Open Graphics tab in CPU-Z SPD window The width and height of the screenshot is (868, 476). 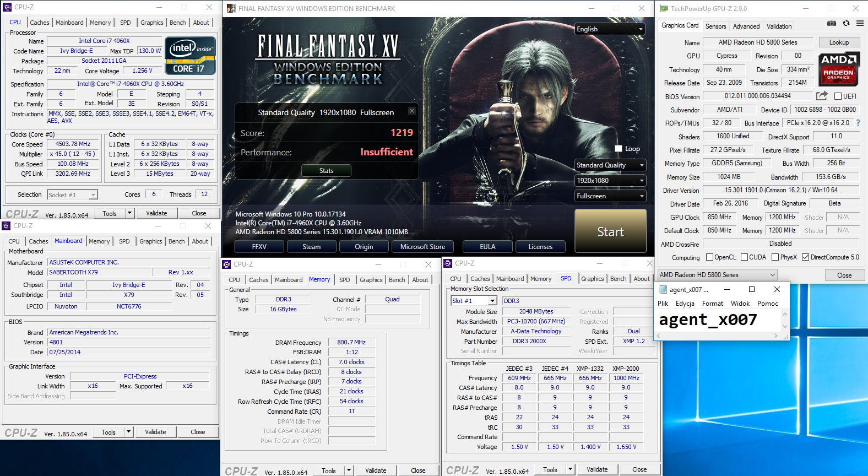pos(592,279)
